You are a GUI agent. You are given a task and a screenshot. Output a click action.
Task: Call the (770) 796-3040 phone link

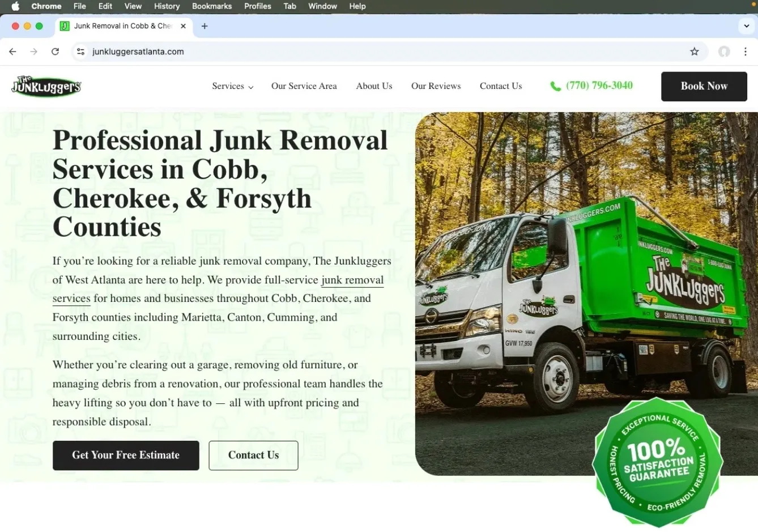coord(599,86)
